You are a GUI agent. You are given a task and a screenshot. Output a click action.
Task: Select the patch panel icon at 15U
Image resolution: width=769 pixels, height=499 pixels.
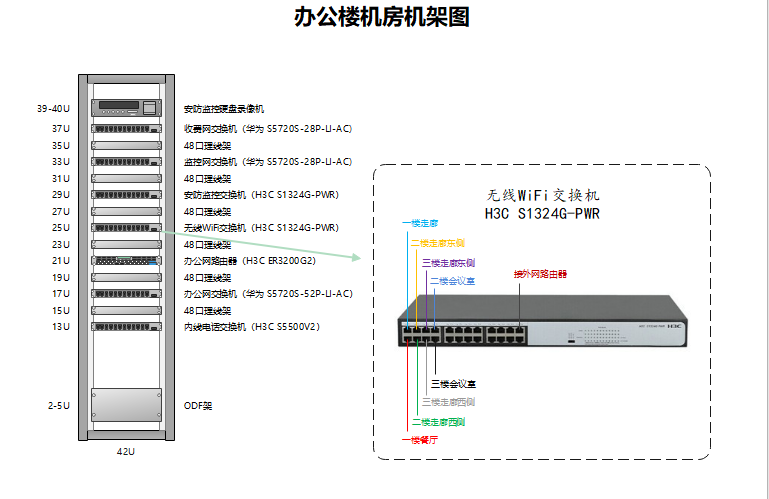coord(127,311)
